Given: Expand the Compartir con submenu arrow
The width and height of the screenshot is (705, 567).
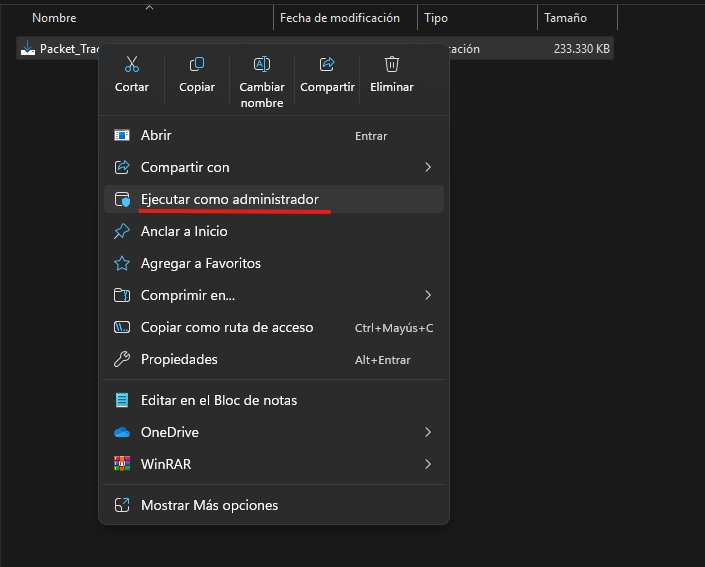Looking at the screenshot, I should 428,167.
